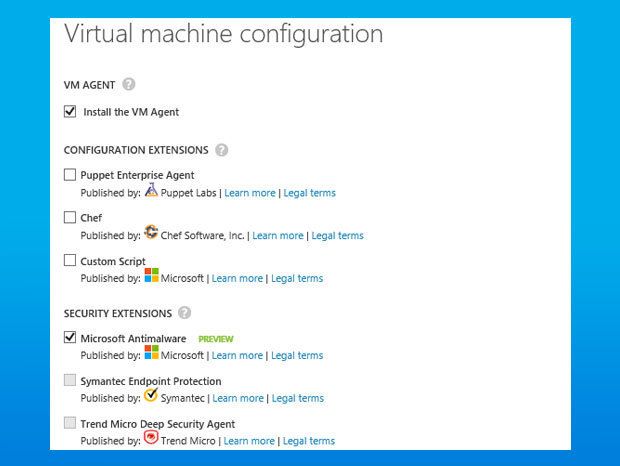Click the Virtual machine configuration heading

tap(224, 34)
